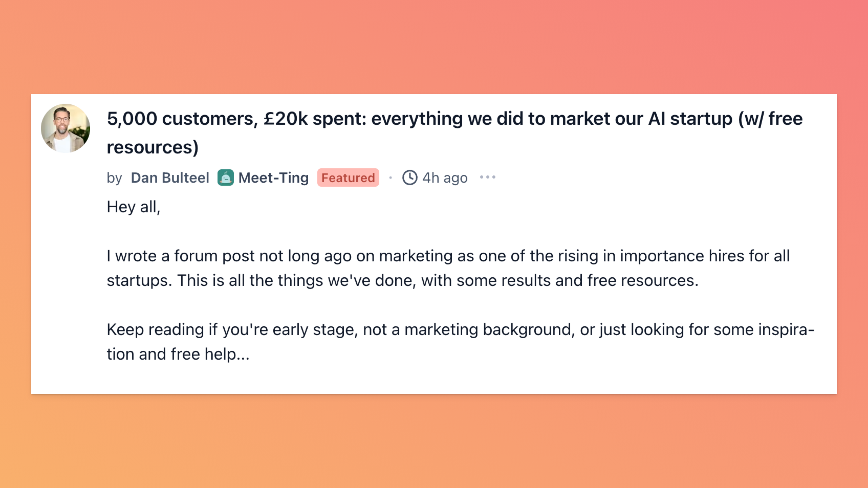
Task: Open the Meet-Ting company name link
Action: coord(273,178)
